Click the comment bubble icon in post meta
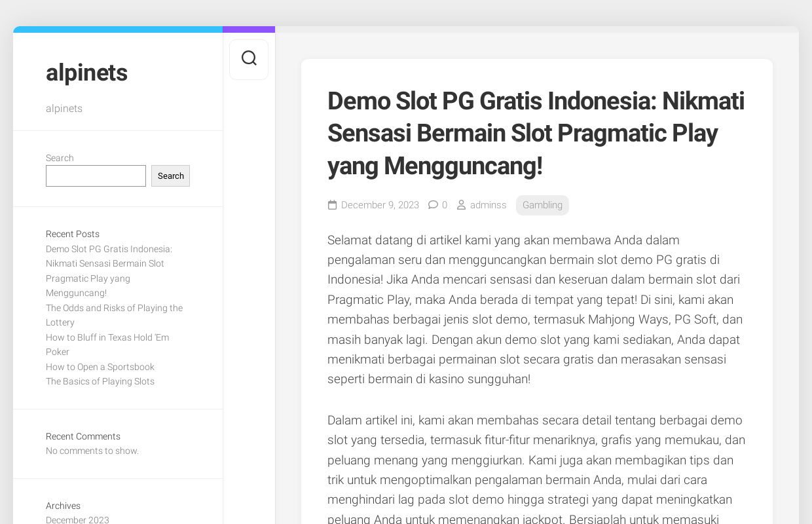Screen dimensions: 812x524 433,205
